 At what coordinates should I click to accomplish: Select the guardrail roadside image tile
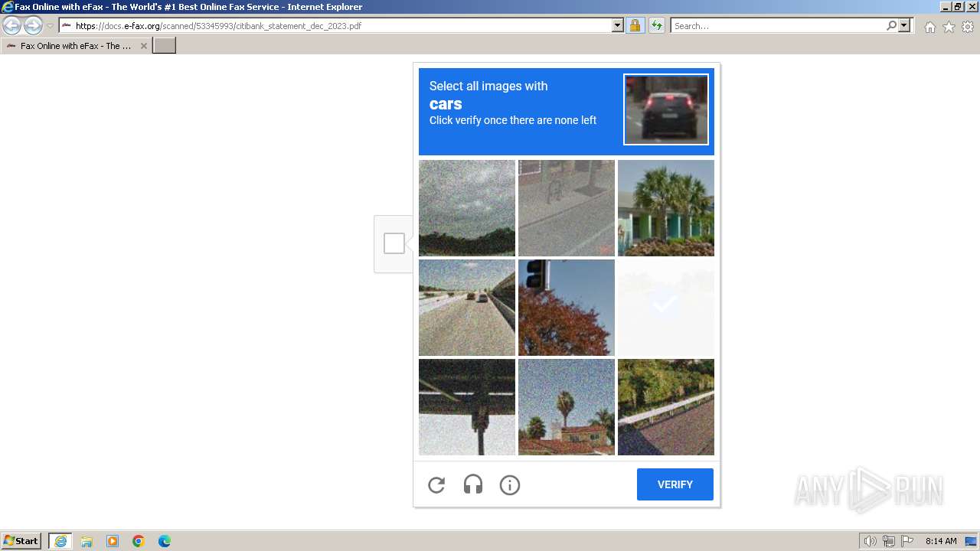pos(666,407)
